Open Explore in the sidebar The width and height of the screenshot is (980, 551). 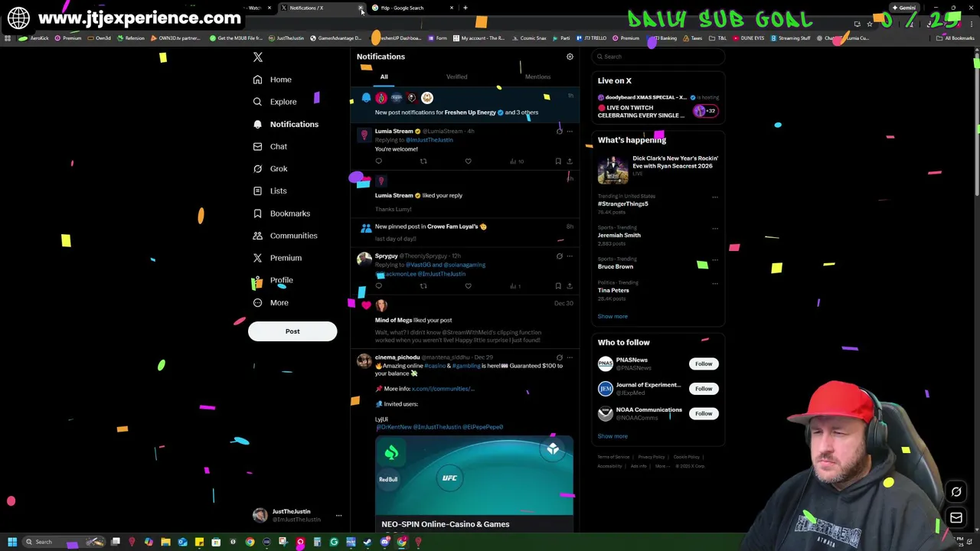click(275, 102)
